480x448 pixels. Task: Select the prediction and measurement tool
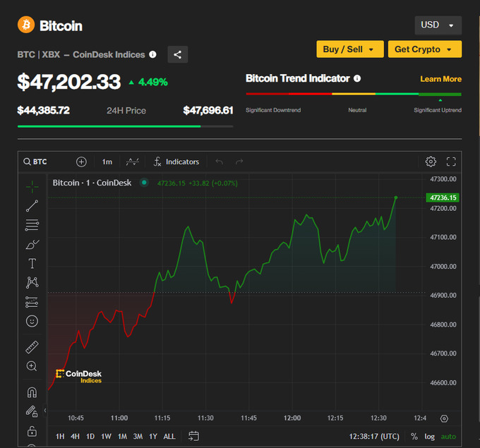point(32,302)
